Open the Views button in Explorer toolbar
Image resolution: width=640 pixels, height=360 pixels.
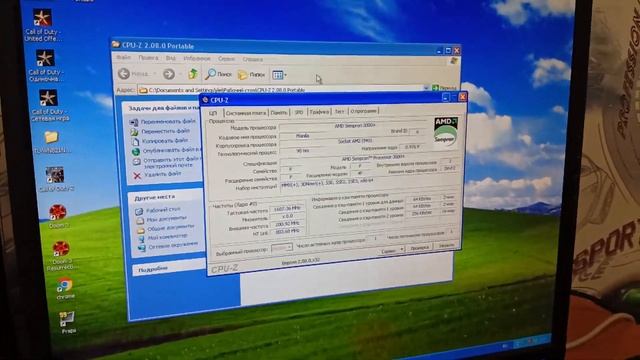[279, 75]
